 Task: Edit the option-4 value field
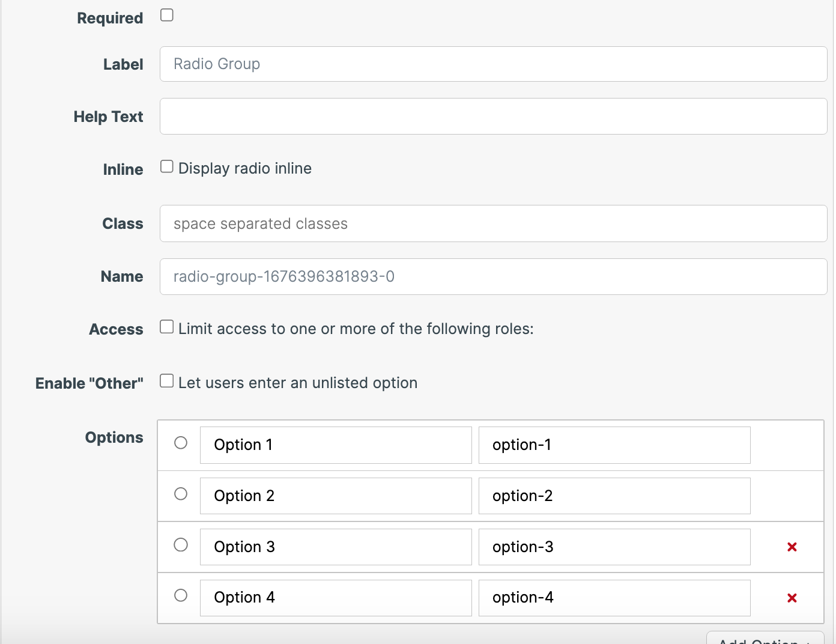[x=614, y=598]
